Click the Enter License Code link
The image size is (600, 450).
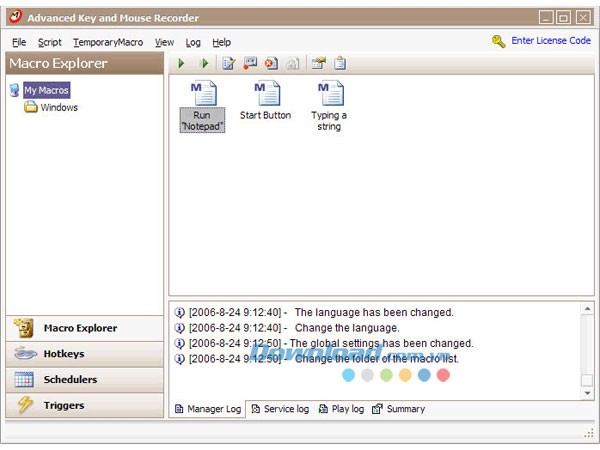pos(551,41)
